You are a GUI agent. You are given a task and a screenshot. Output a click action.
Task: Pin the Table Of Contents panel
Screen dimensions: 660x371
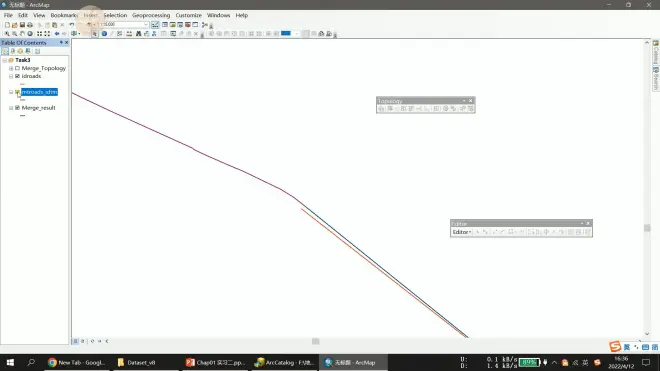pos(61,43)
